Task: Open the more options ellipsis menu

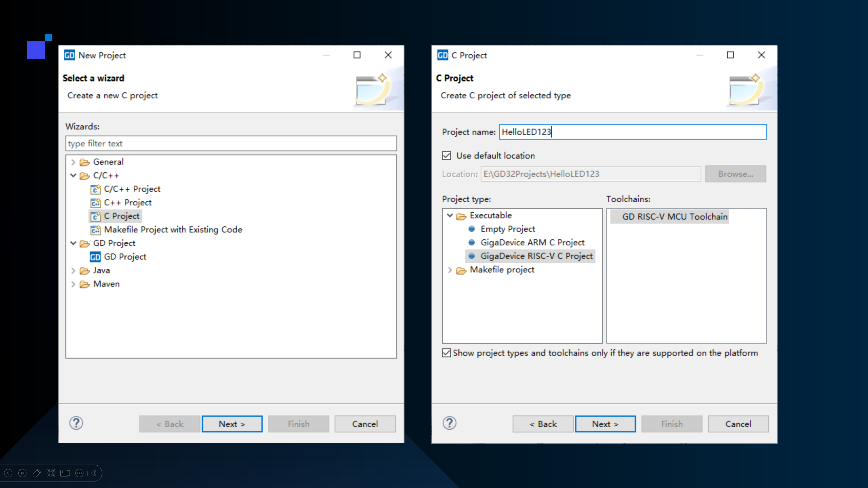Action: [79, 473]
